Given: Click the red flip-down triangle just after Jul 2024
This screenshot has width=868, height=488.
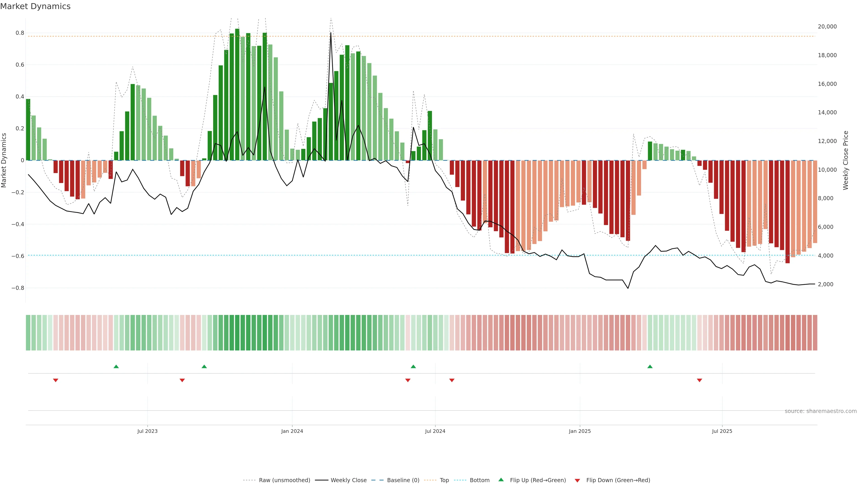Looking at the screenshot, I should [452, 380].
